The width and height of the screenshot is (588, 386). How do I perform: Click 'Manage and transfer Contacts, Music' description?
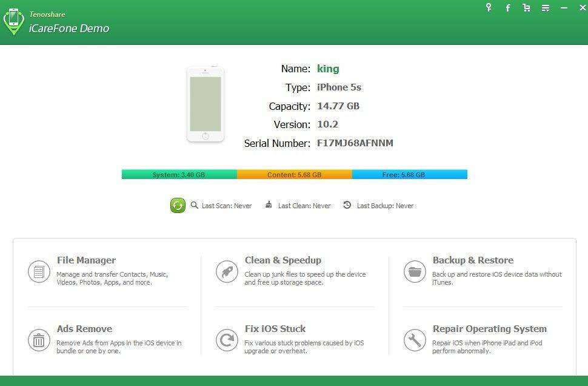pos(112,278)
